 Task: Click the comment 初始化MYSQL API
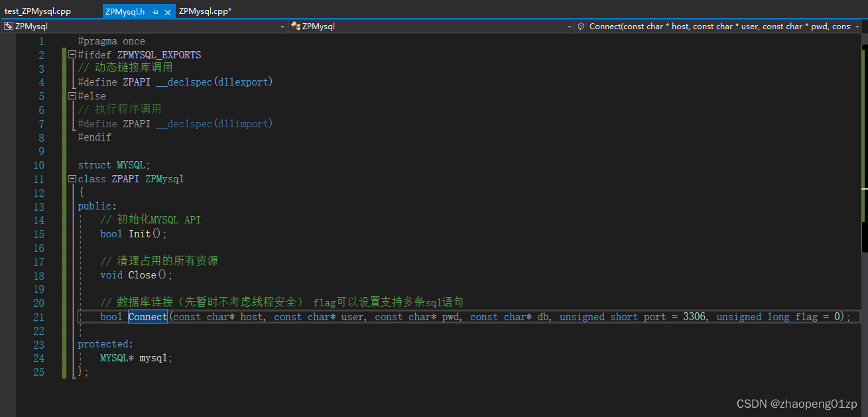tap(151, 220)
